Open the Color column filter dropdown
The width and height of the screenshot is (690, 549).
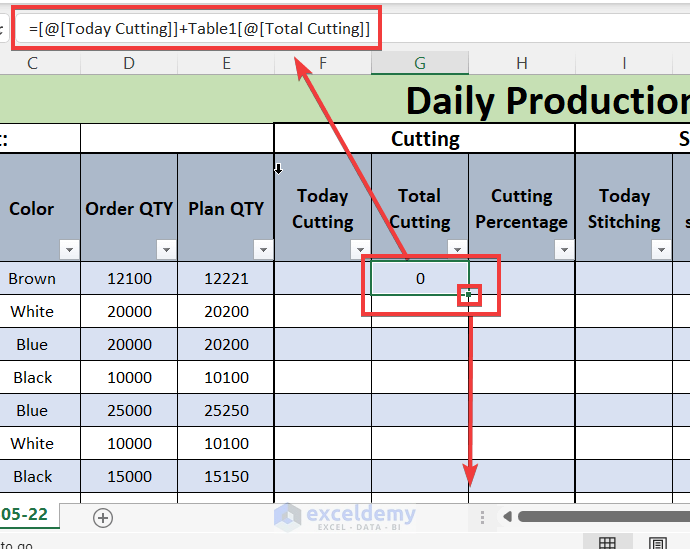point(68,249)
